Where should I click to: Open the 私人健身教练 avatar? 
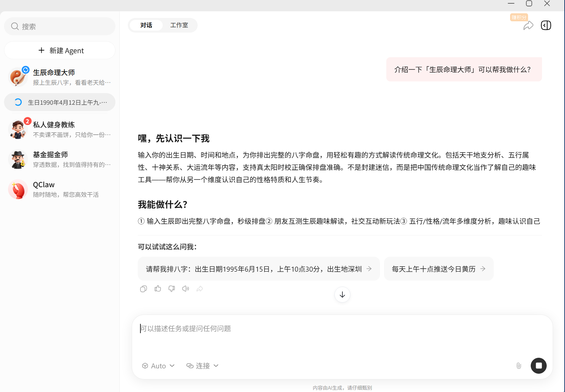click(x=18, y=129)
